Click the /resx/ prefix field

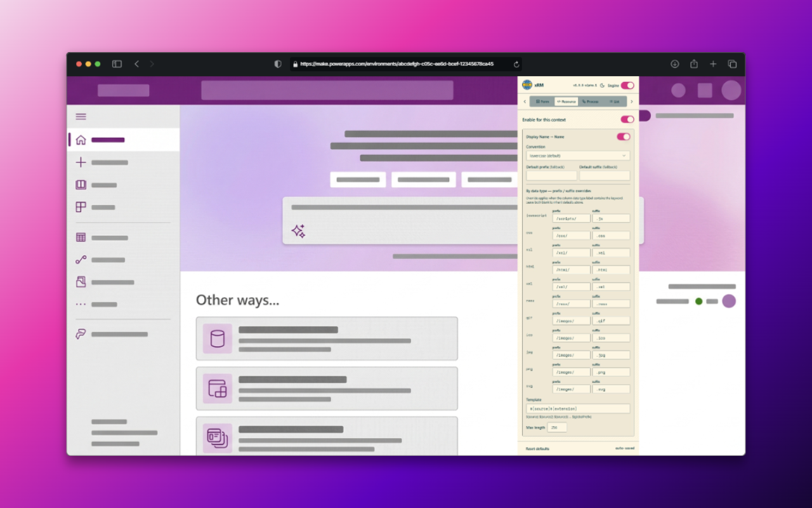coord(571,304)
